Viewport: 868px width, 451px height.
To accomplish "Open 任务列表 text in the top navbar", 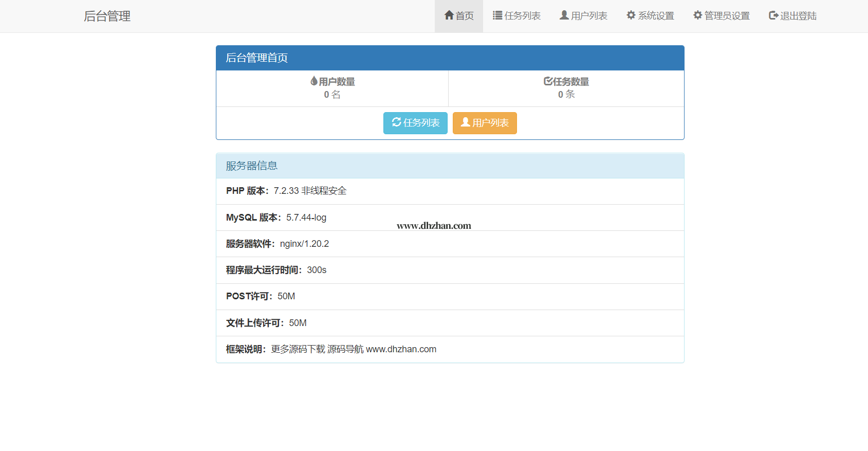I will pyautogui.click(x=522, y=16).
